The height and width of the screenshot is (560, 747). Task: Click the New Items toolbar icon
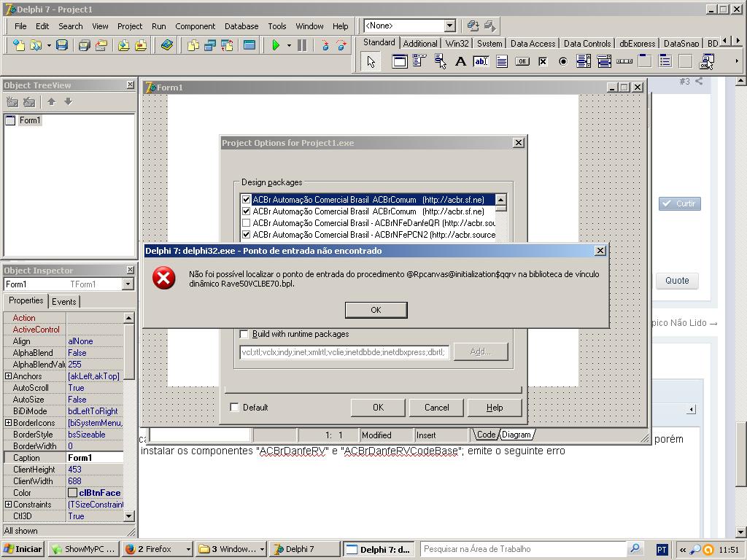point(19,45)
